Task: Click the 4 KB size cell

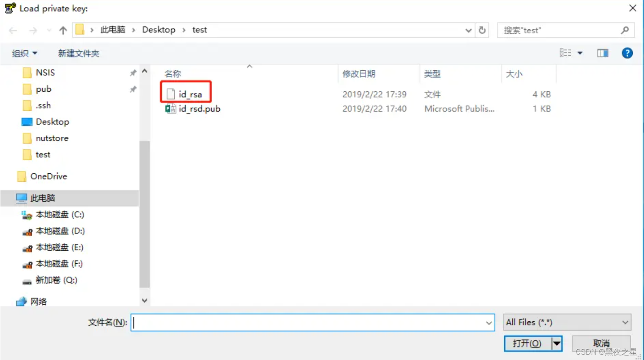Action: 542,94
